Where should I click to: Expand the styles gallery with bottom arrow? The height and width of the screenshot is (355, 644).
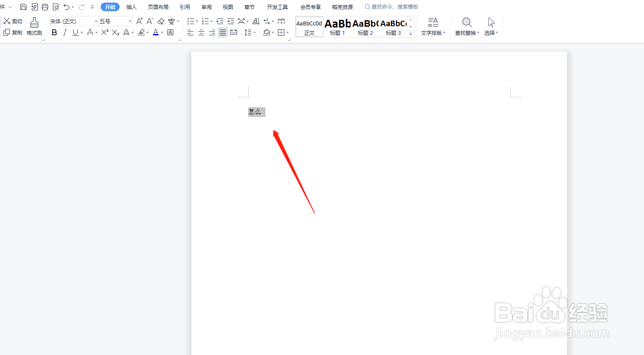click(x=411, y=34)
